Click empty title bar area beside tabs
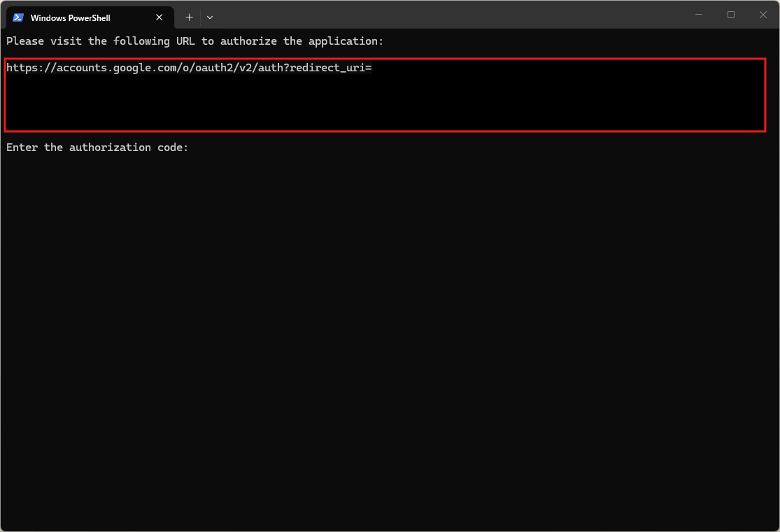Screen dimensions: 780x532 click(x=448, y=15)
